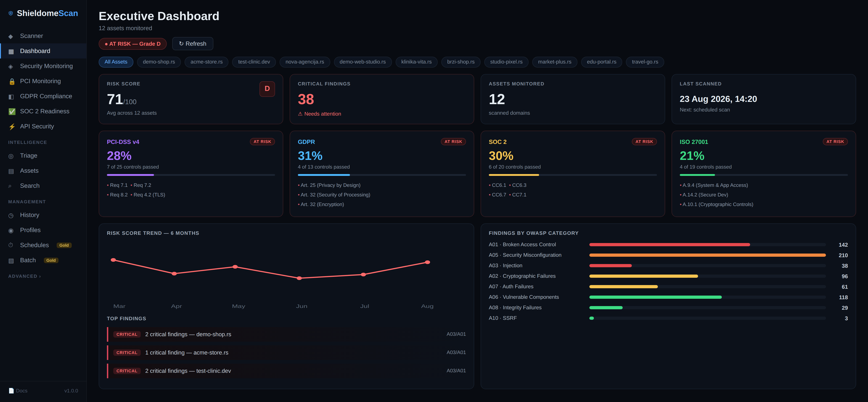Click the Security Monitoring icon
The image size is (868, 402).
point(11,67)
